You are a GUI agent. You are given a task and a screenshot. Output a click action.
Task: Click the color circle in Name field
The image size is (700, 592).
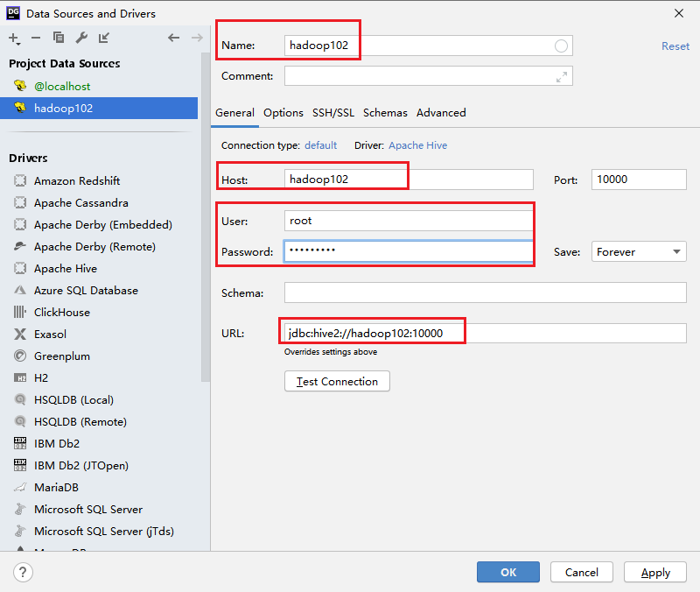pos(561,46)
